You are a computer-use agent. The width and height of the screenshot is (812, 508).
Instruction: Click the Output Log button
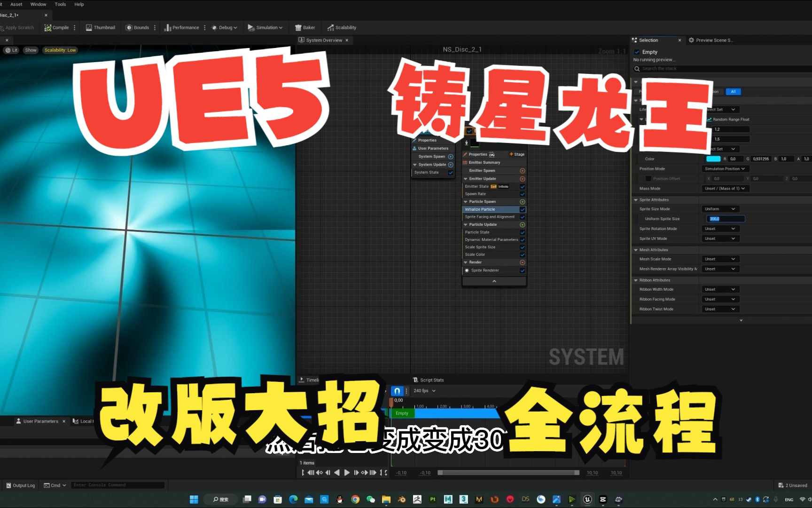coord(20,485)
